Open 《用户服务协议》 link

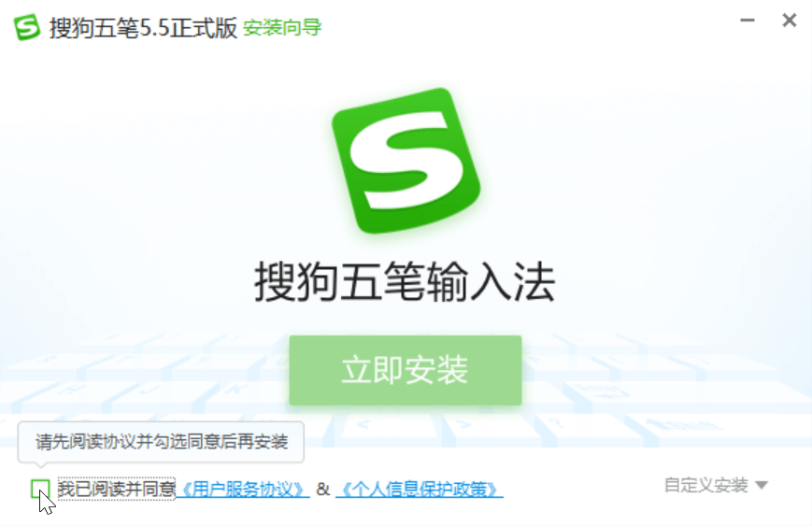[243, 490]
